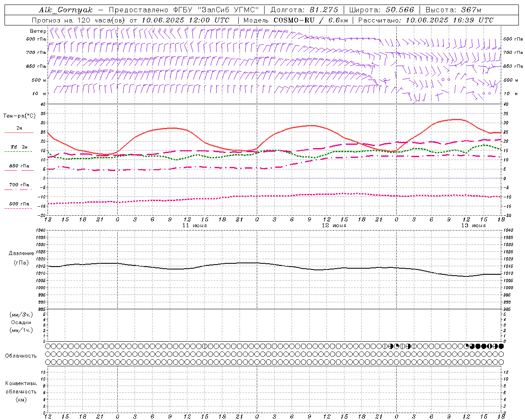
Task: Select the forecast start '10.06.2025 12:00 UTC'
Action: click(x=185, y=20)
